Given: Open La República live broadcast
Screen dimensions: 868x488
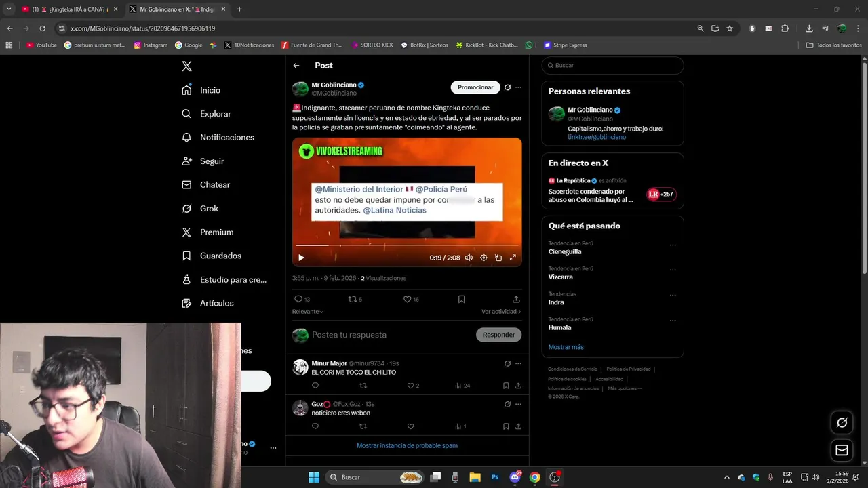Looking at the screenshot, I should click(x=612, y=190).
